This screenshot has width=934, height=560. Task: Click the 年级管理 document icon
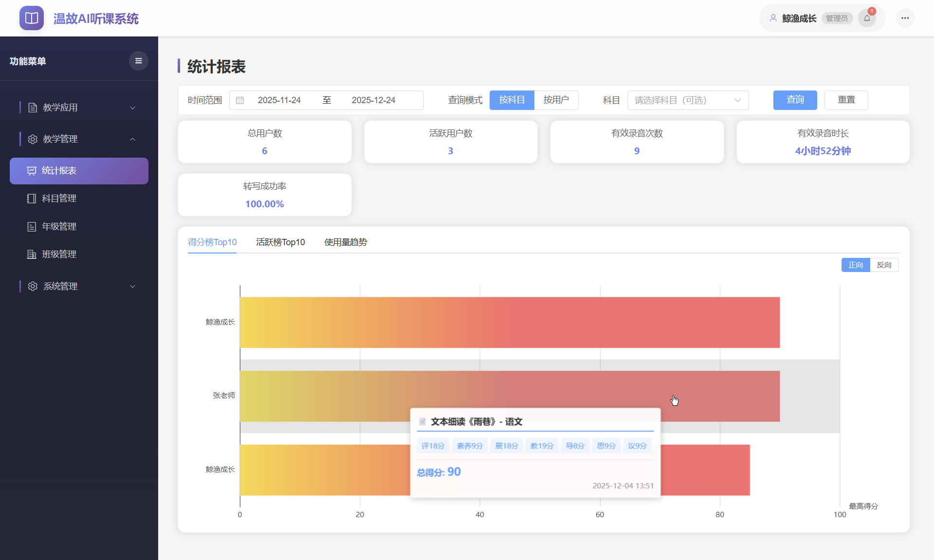point(31,226)
